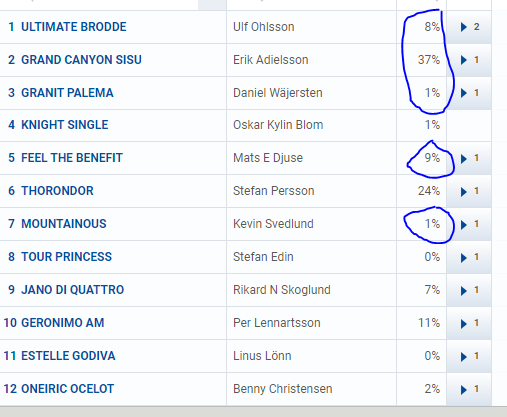Image resolution: width=507 pixels, height=417 pixels.
Task: Select driver Stefan Persson
Action: coord(273,191)
